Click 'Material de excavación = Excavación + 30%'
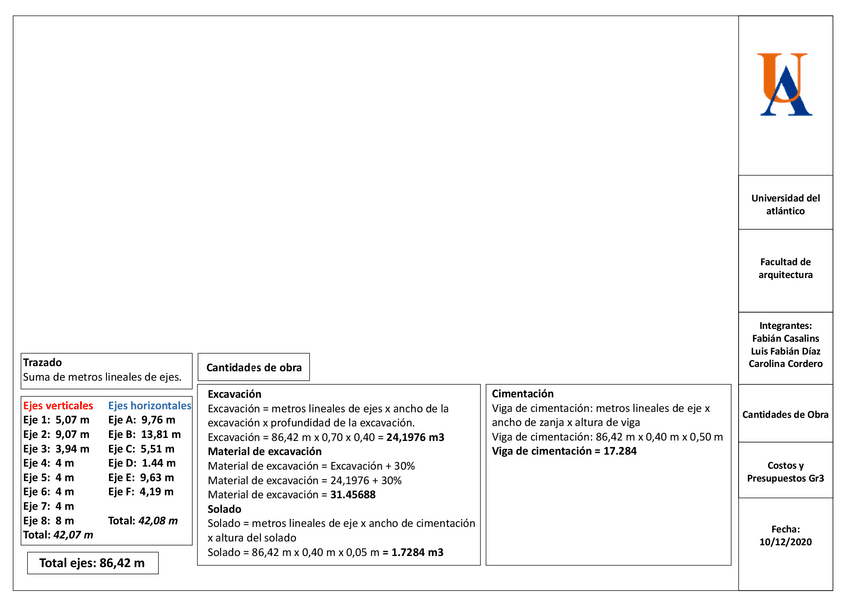This screenshot has height=606, width=848. pyautogui.click(x=312, y=466)
